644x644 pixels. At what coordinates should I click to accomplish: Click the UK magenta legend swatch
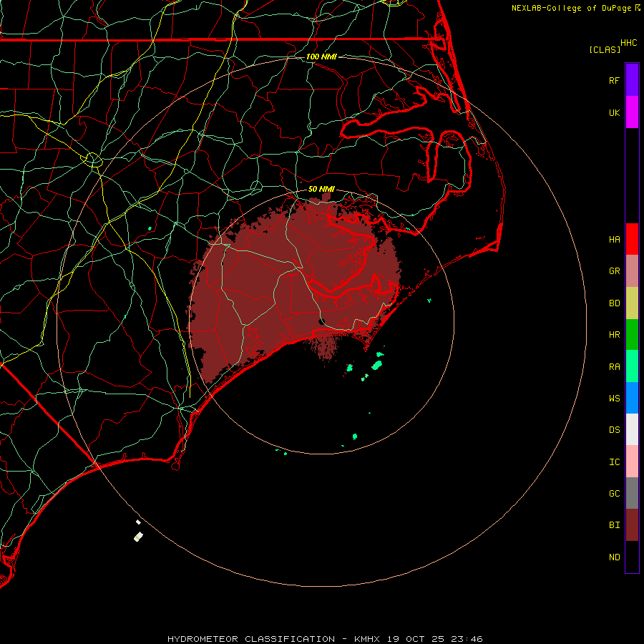click(x=632, y=112)
